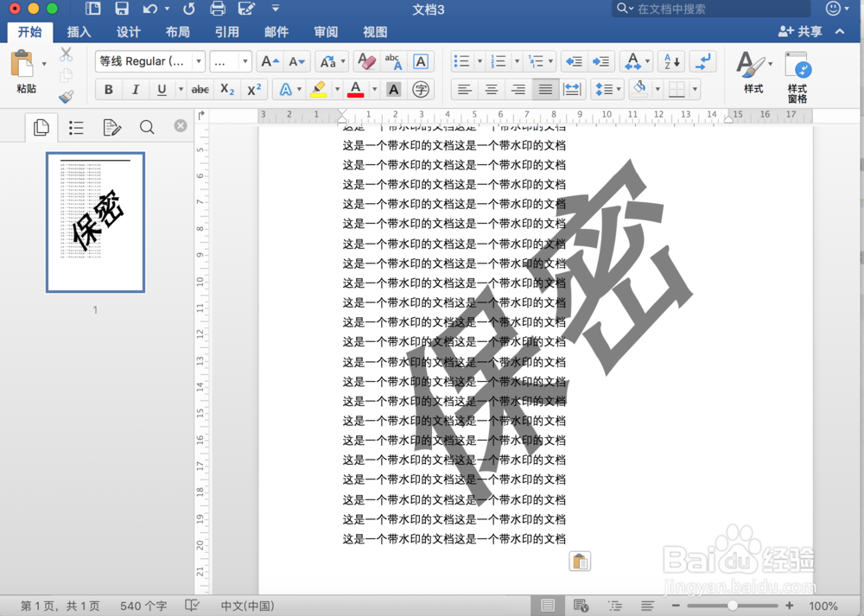Screen dimensions: 864x616
Task: Select page 1 thumbnail in sidebar
Action: (x=95, y=222)
